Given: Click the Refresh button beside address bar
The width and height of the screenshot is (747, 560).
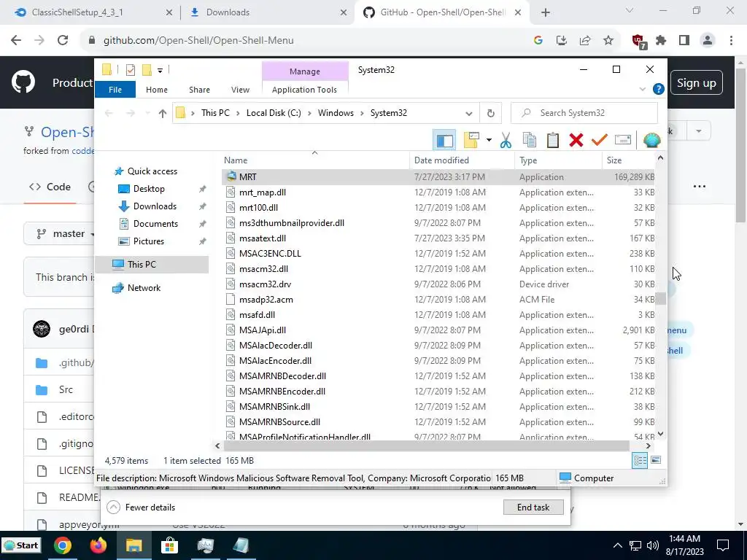Looking at the screenshot, I should (x=491, y=113).
